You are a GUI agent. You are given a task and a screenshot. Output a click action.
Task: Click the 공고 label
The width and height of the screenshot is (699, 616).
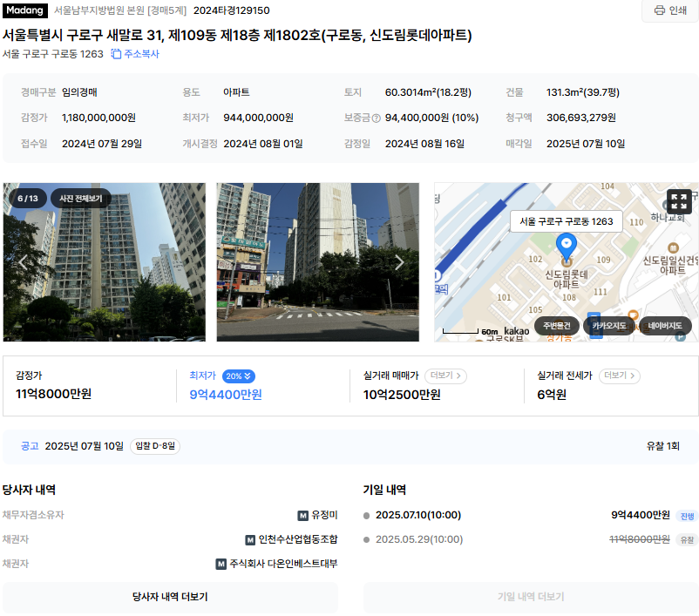coord(30,446)
